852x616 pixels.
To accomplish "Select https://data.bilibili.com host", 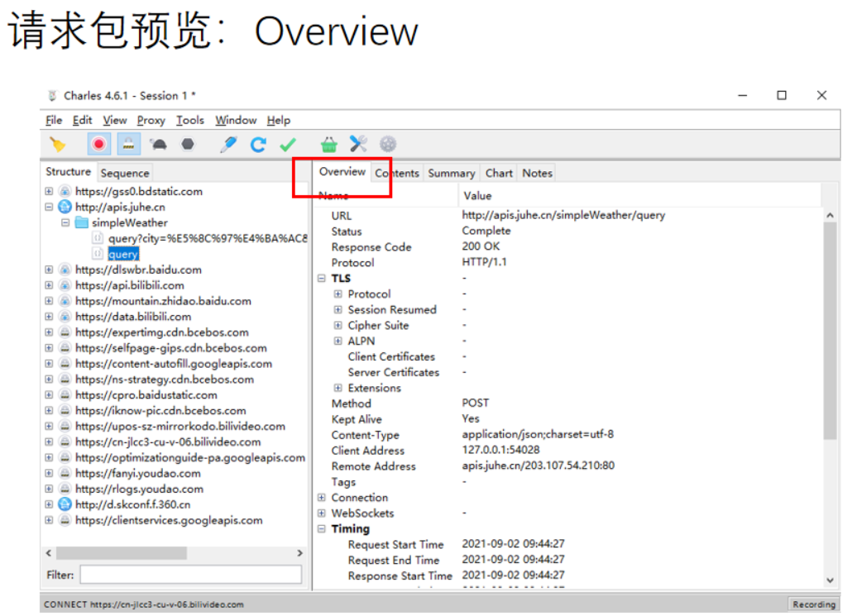I will (x=133, y=317).
